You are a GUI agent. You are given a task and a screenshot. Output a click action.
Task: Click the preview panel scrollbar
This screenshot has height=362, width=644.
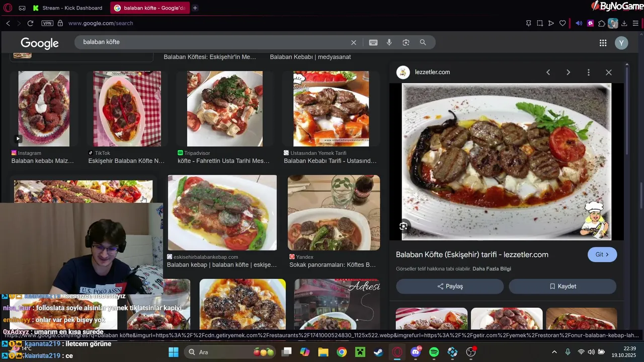pyautogui.click(x=627, y=111)
